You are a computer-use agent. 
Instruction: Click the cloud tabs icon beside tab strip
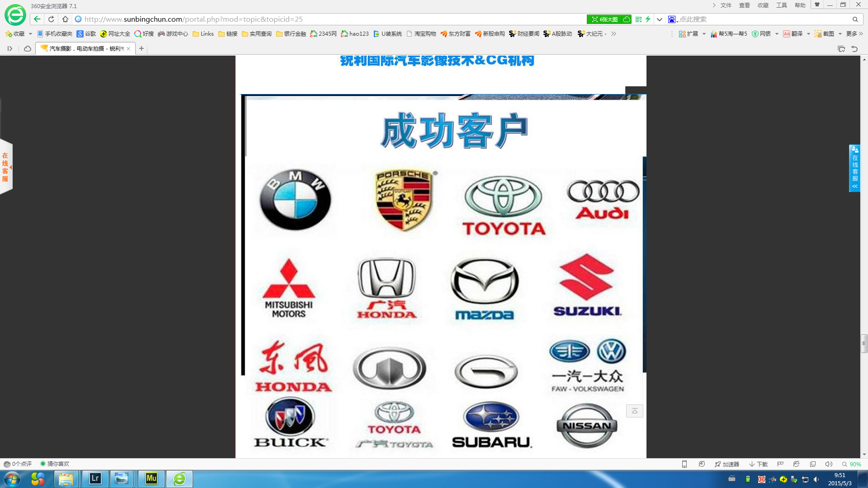27,48
